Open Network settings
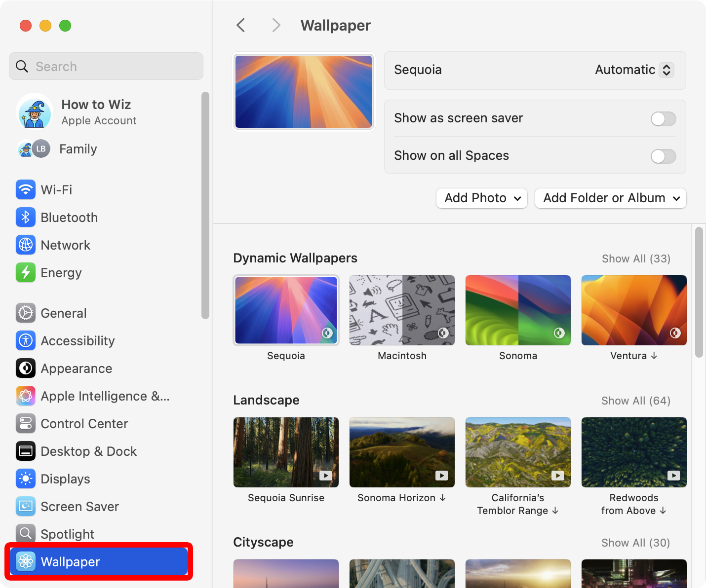This screenshot has width=706, height=588. 66,245
